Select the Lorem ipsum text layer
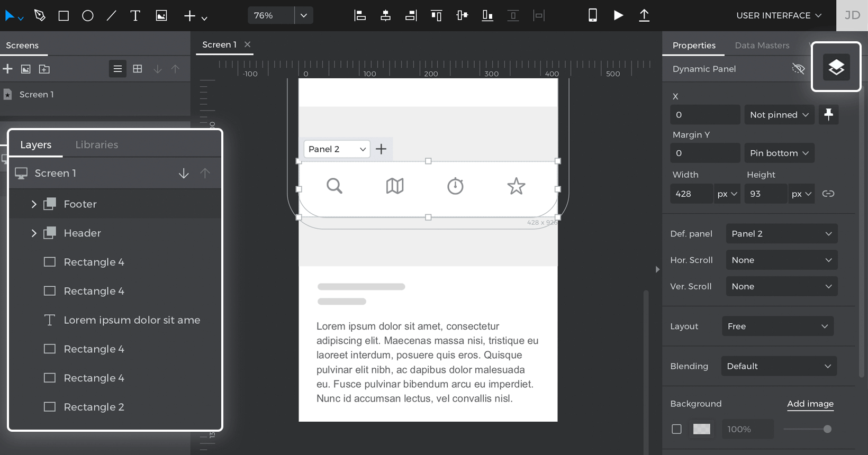This screenshot has height=455, width=868. 115,320
